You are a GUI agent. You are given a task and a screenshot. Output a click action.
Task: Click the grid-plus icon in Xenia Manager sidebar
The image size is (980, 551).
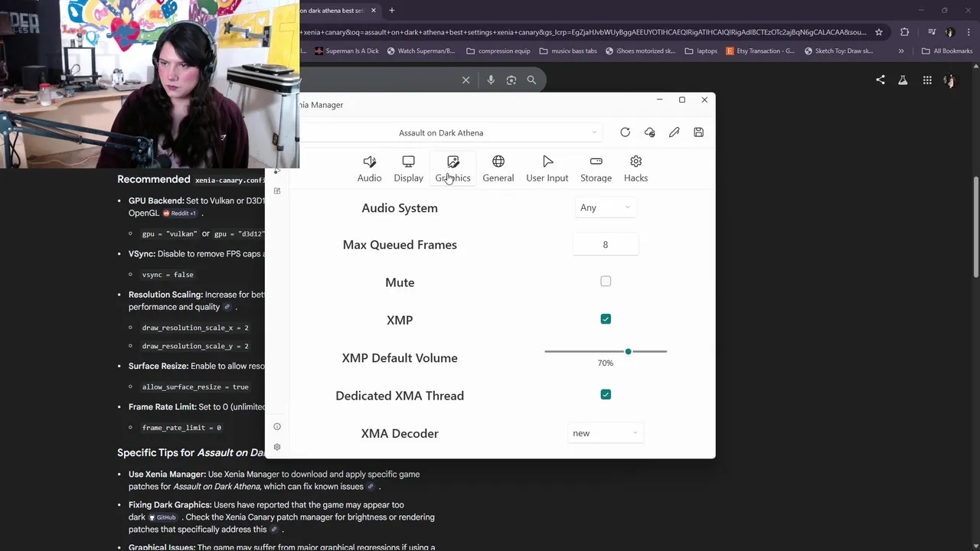click(277, 191)
